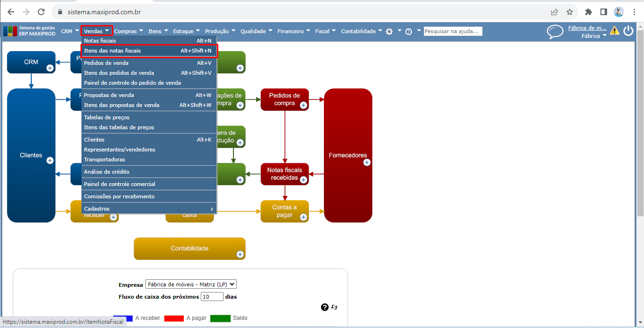This screenshot has height=328, width=644.
Task: Choose Representantes/vendedores menu item
Action: point(149,150)
